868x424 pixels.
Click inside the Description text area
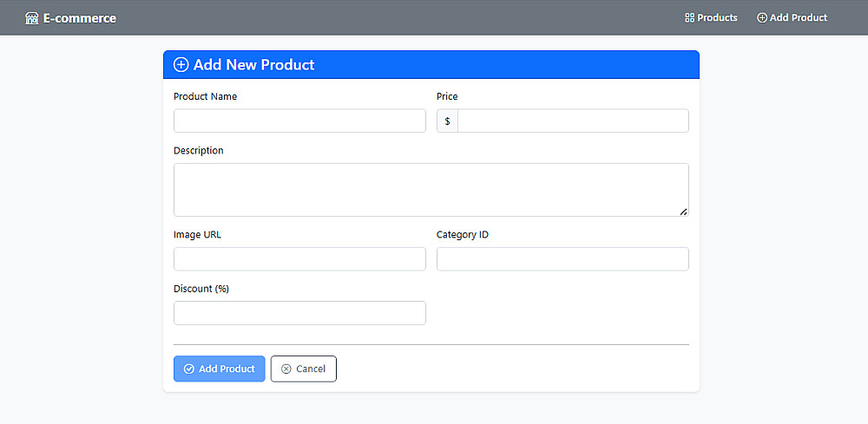(431, 189)
